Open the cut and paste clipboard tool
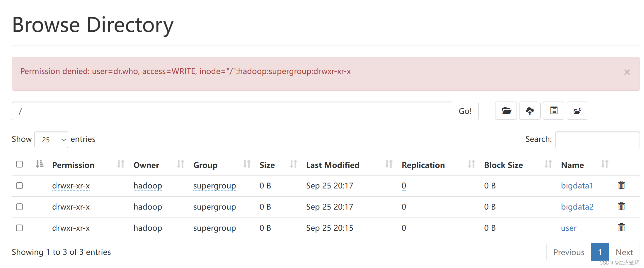644x268 pixels. [x=553, y=111]
